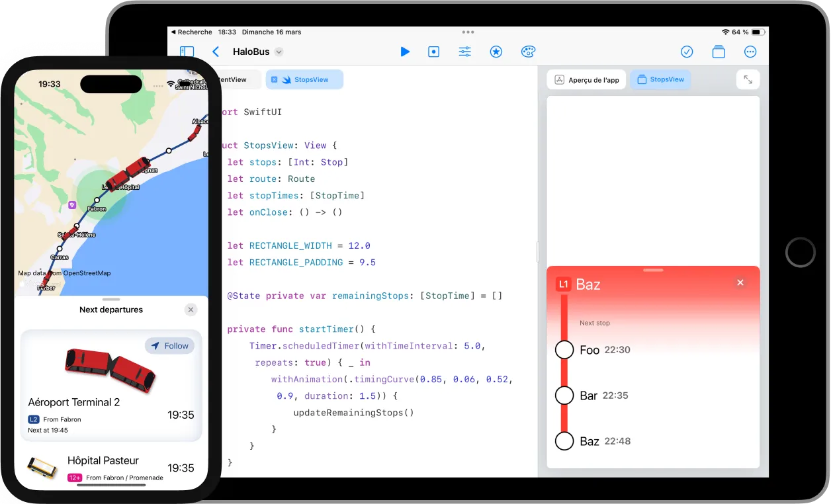Open the settings sliders icon
Viewport: 831px width, 504px height.
tap(465, 52)
